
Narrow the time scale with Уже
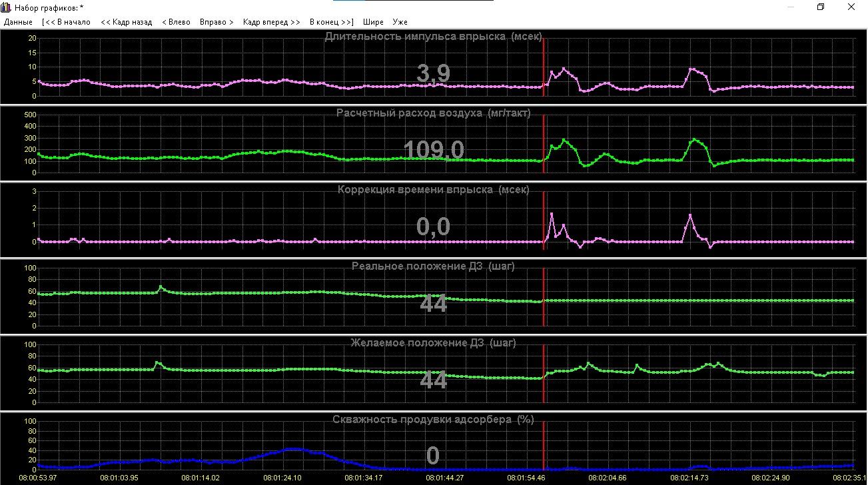point(400,22)
